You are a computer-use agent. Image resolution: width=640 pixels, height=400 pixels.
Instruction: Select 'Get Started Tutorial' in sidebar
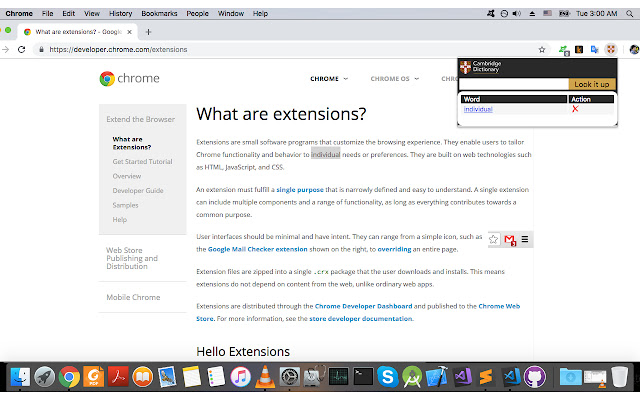(142, 161)
